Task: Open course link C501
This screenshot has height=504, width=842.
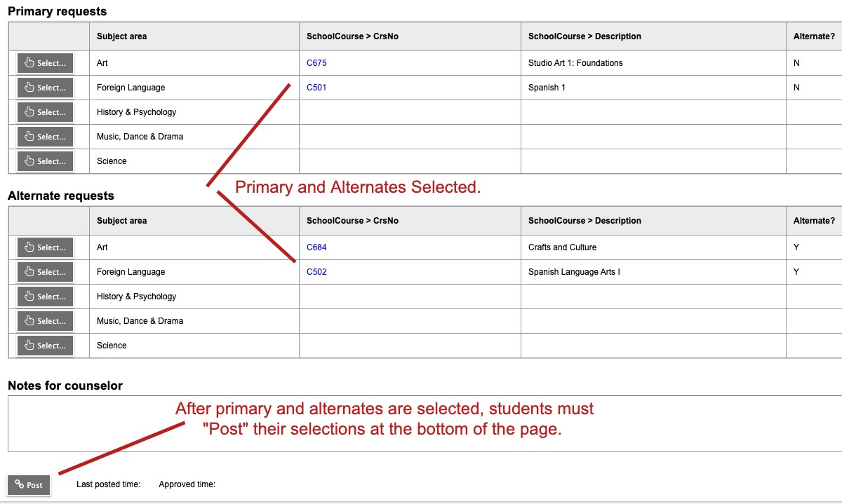Action: pos(316,88)
